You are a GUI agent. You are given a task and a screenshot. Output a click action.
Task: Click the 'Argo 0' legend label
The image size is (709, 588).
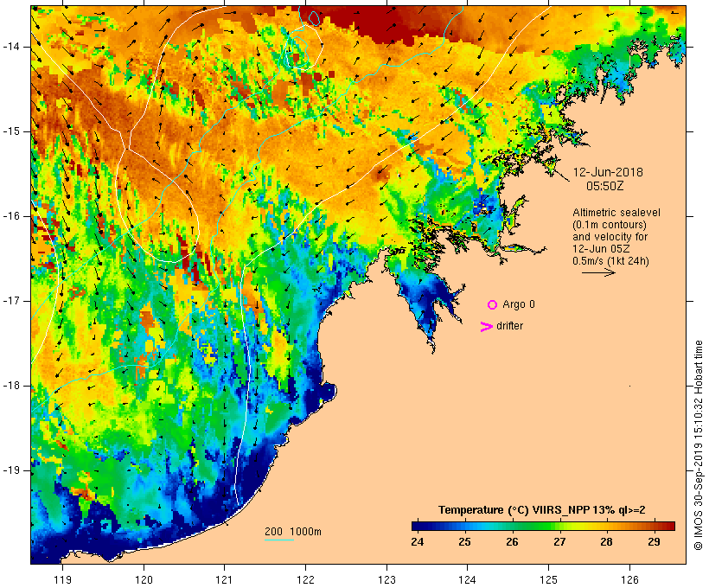pyautogui.click(x=519, y=304)
